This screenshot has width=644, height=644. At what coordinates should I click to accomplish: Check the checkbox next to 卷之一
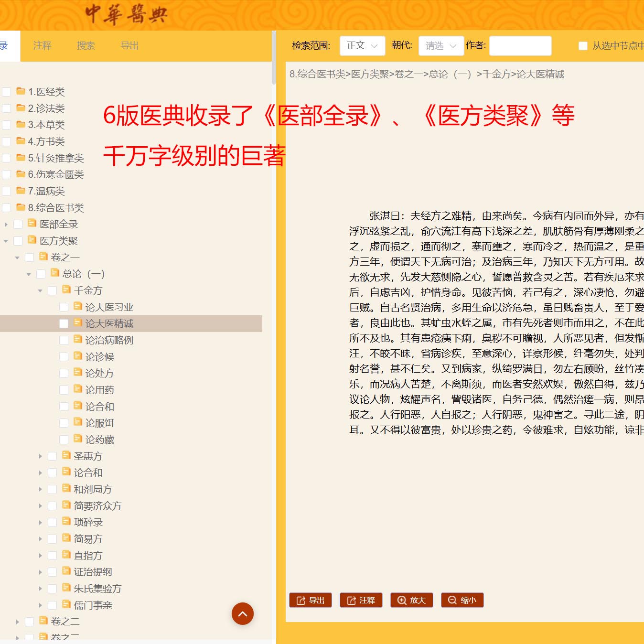tap(29, 257)
